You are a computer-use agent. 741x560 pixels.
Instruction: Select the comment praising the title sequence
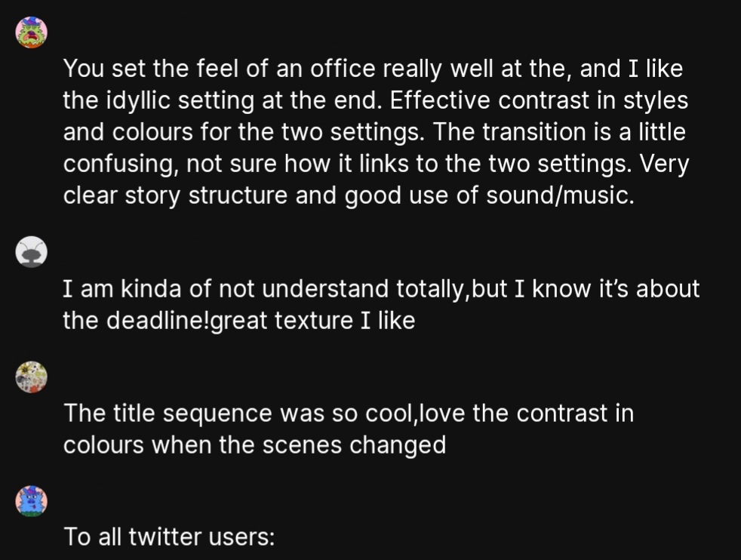pos(349,429)
